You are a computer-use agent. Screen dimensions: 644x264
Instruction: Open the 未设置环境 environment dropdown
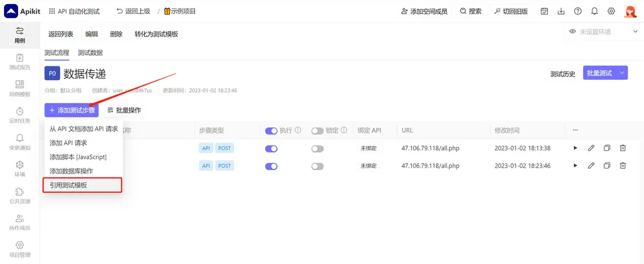(604, 32)
